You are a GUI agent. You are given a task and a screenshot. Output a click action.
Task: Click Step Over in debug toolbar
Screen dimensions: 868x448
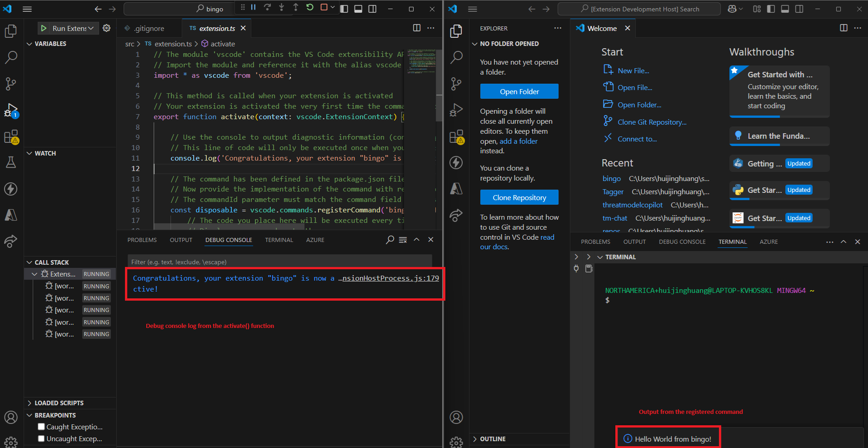click(267, 7)
